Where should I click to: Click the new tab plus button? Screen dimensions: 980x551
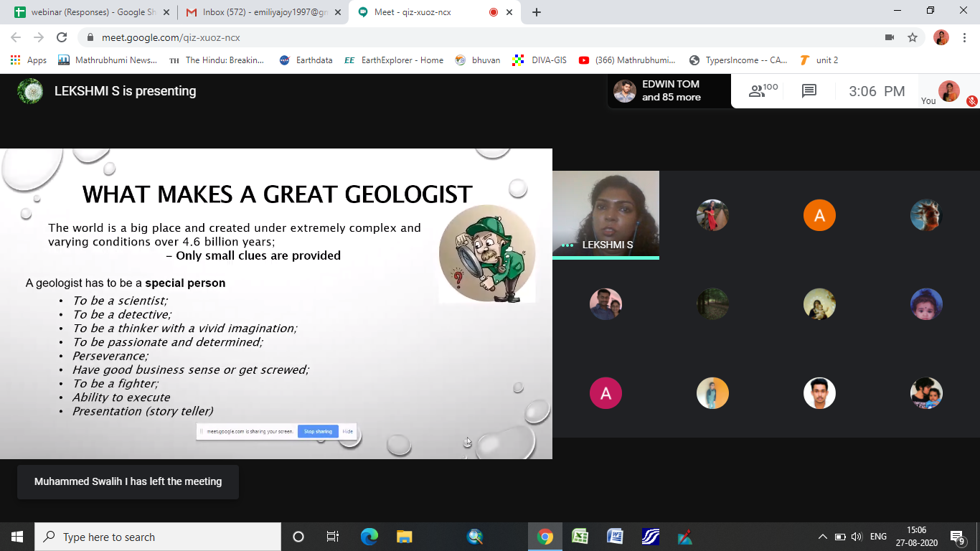pos(537,12)
